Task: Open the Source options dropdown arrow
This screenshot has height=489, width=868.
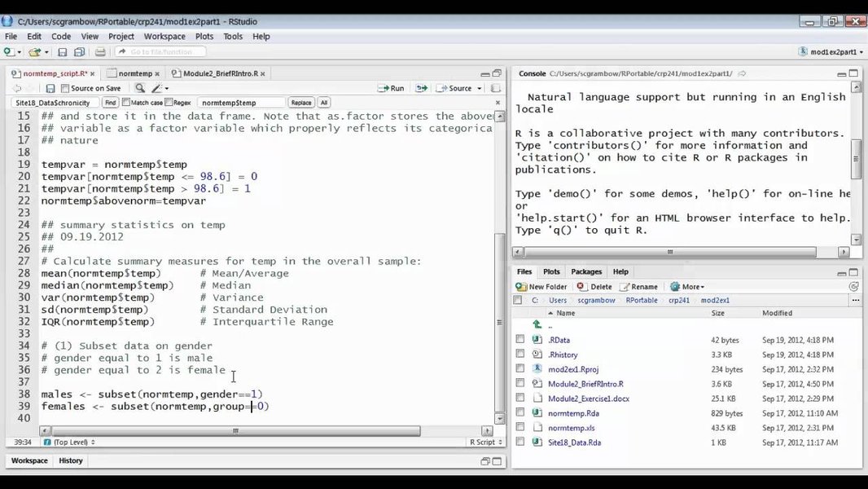Action: (x=480, y=89)
